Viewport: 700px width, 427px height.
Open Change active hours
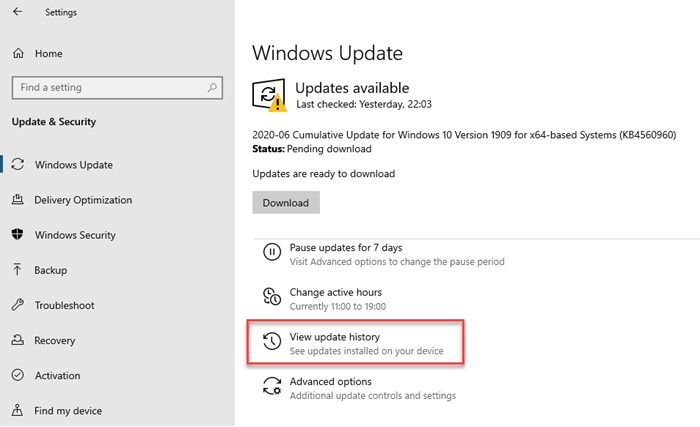tap(336, 292)
